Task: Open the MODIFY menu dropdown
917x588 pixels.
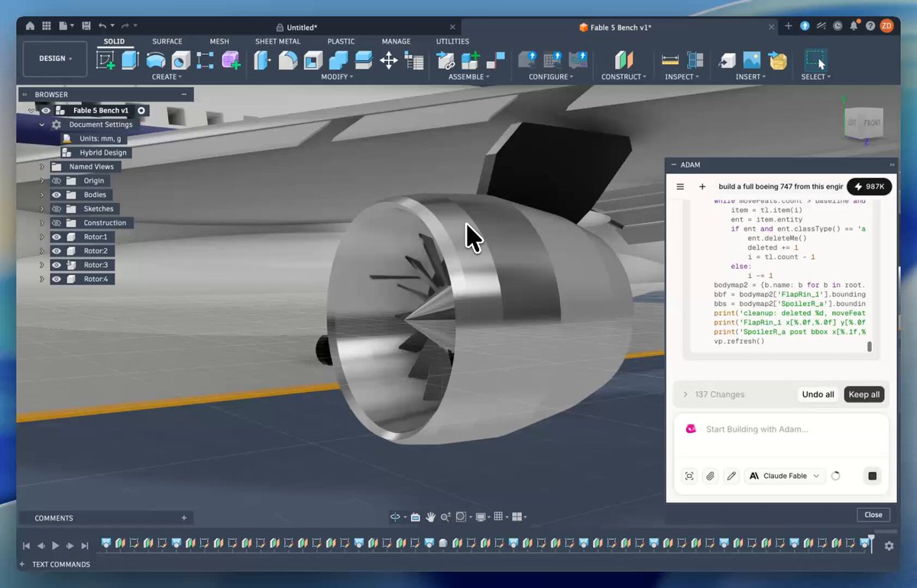Action: coord(336,77)
